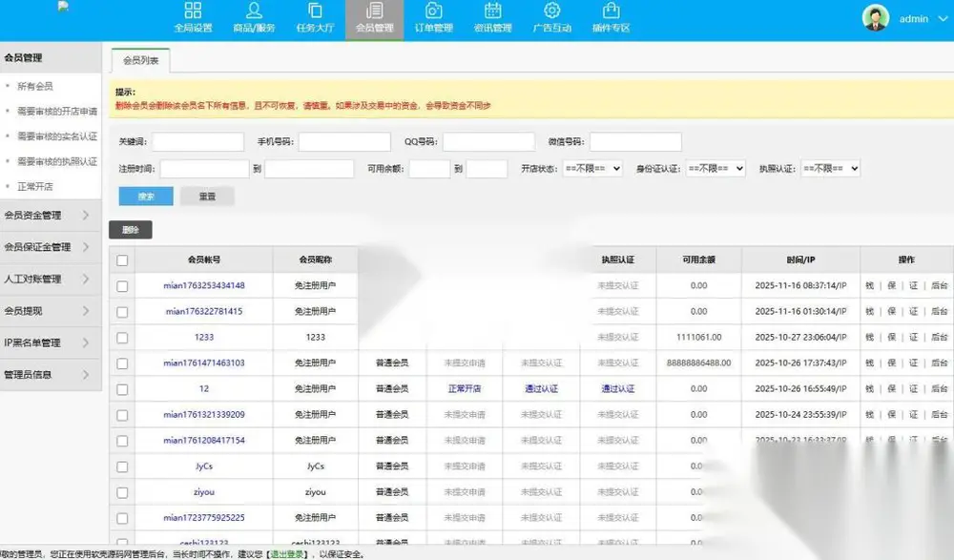Open 全局设置 in top navigation

193,18
